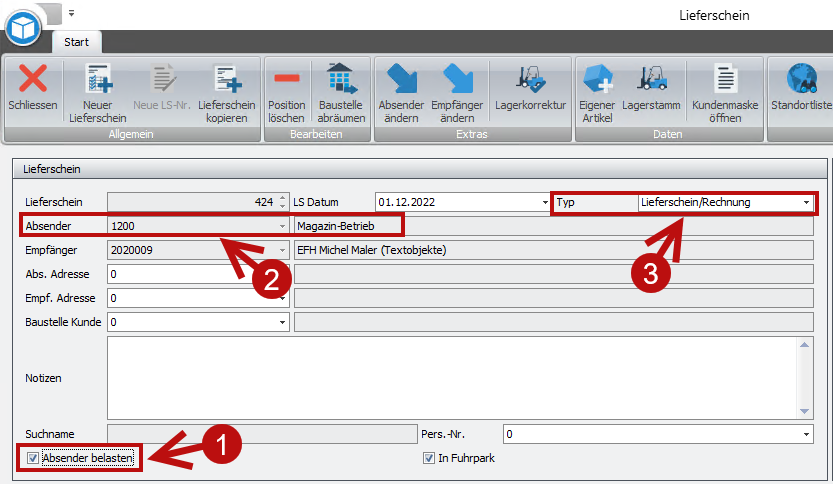Click the Suchname input field
Screen dimensions: 833x484
tap(262, 434)
